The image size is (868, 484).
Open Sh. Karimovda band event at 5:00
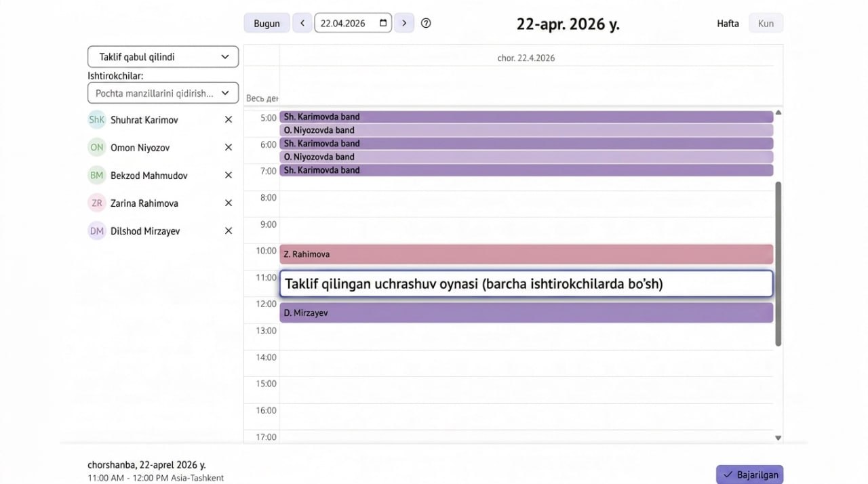(x=526, y=117)
